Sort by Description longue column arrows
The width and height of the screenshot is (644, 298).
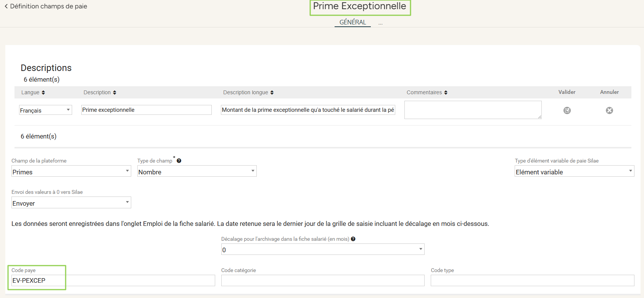pos(272,92)
